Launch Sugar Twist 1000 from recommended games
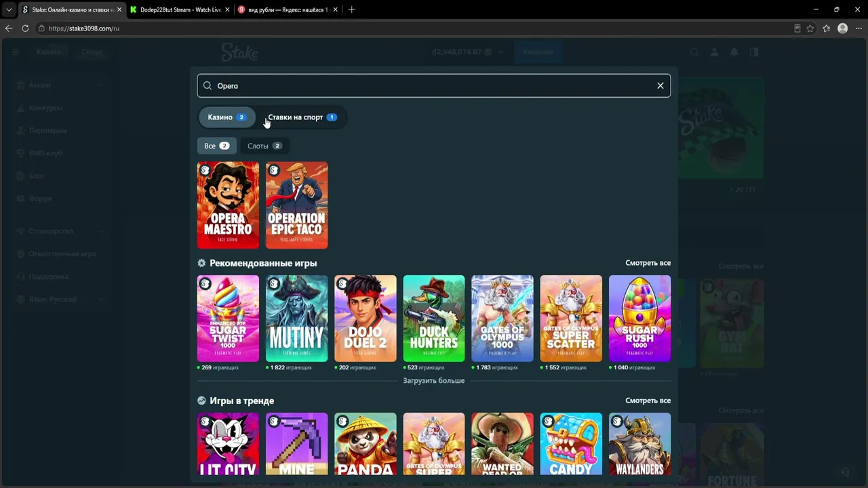This screenshot has width=868, height=488. (228, 319)
